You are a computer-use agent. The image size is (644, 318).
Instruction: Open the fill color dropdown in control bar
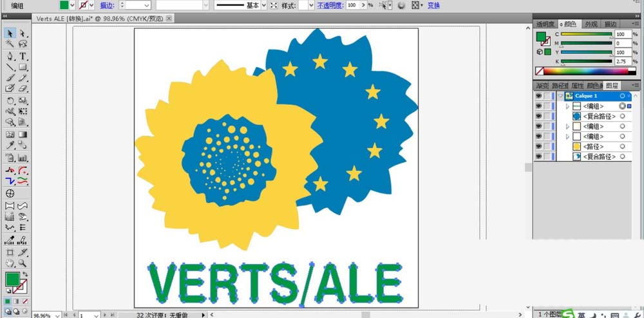[x=72, y=5]
